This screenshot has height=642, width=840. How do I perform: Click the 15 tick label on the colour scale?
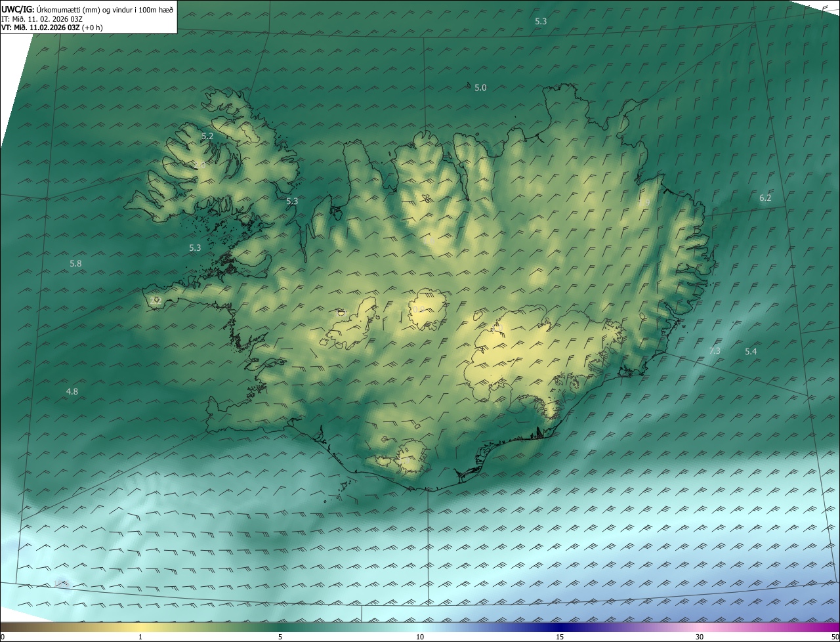point(560,637)
